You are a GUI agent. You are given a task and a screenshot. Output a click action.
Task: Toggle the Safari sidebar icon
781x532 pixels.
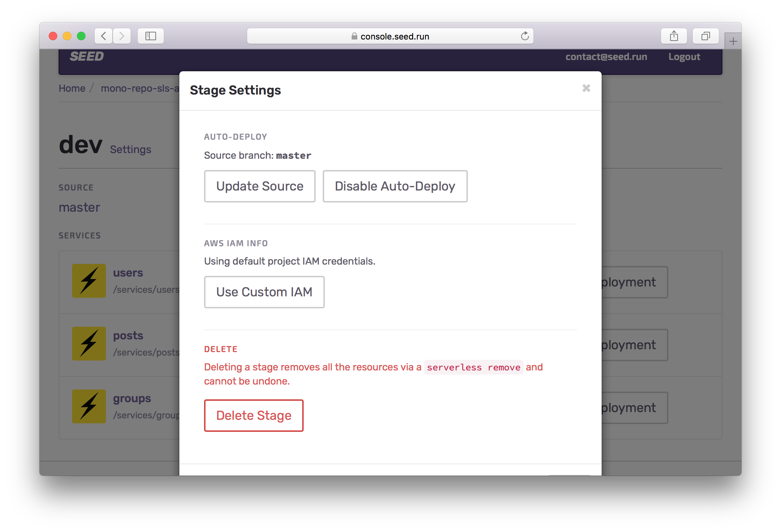(151, 36)
